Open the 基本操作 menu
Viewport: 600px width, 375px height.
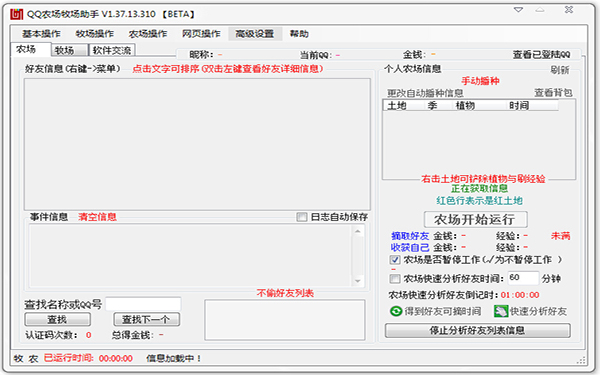pos(41,34)
